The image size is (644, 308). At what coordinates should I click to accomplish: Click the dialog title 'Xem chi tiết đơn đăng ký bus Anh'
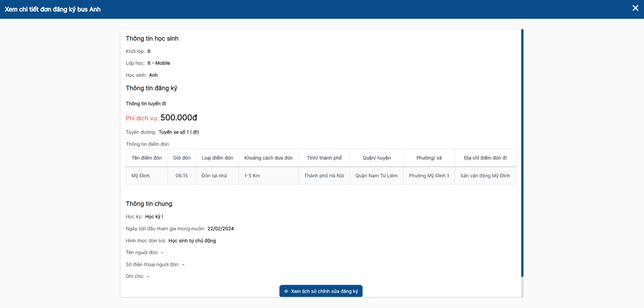[x=53, y=9]
